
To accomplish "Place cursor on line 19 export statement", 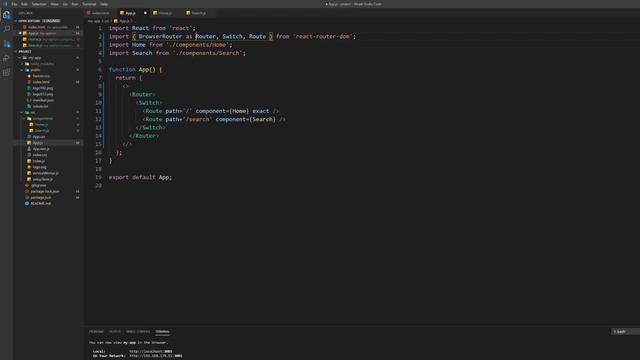I will (x=140, y=178).
